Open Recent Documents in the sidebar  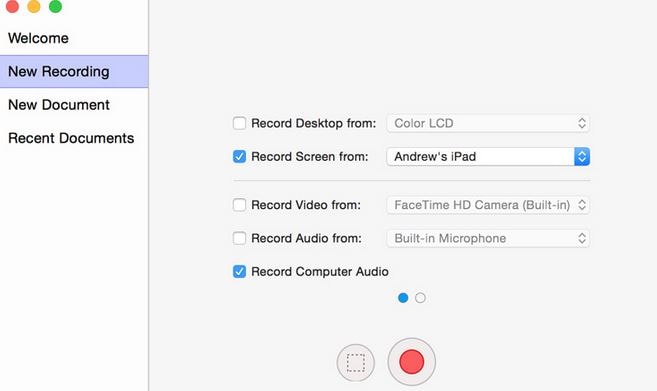74,138
